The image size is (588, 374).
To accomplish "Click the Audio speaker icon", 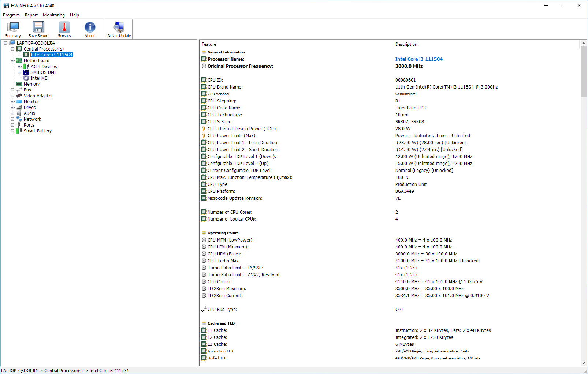I will 19,113.
